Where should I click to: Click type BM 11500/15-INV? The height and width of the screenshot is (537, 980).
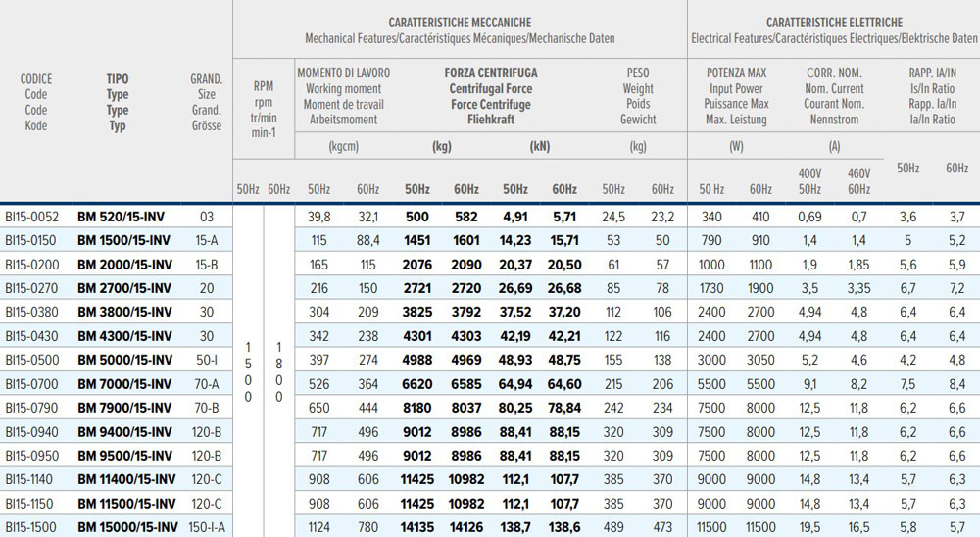point(126,504)
